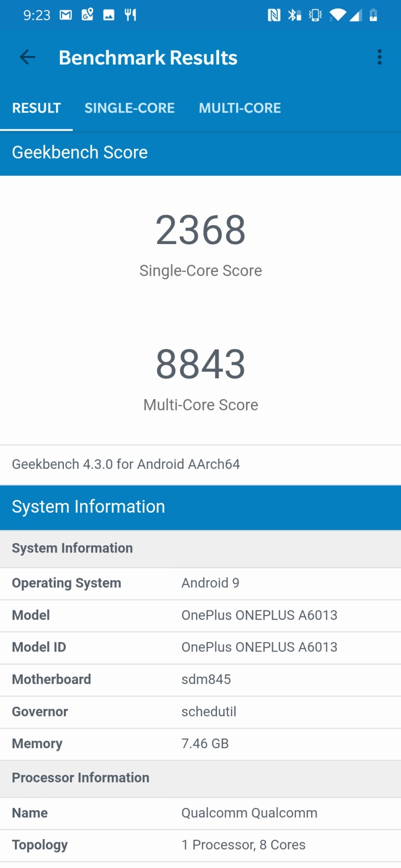Tap the single-core score 2368
The width and height of the screenshot is (401, 868).
click(200, 230)
